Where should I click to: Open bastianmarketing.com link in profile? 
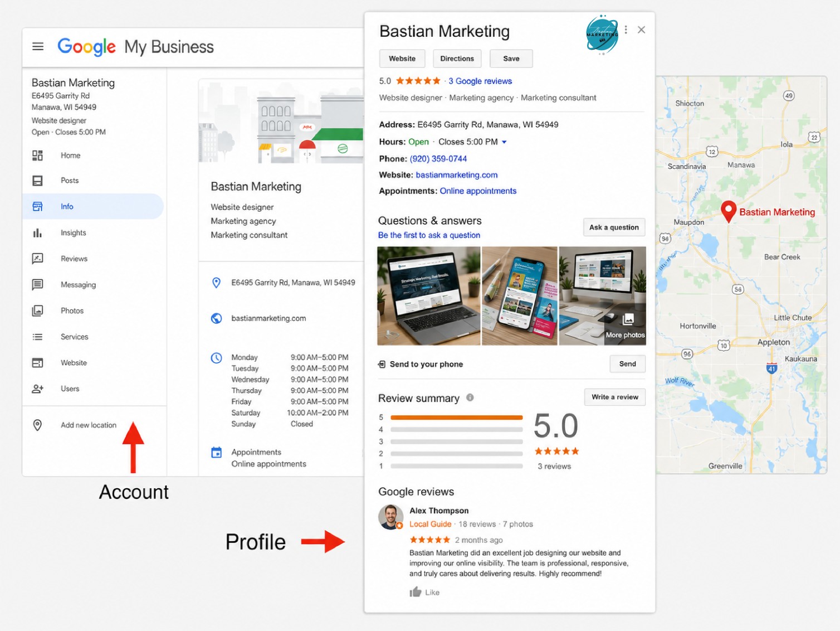click(x=457, y=175)
